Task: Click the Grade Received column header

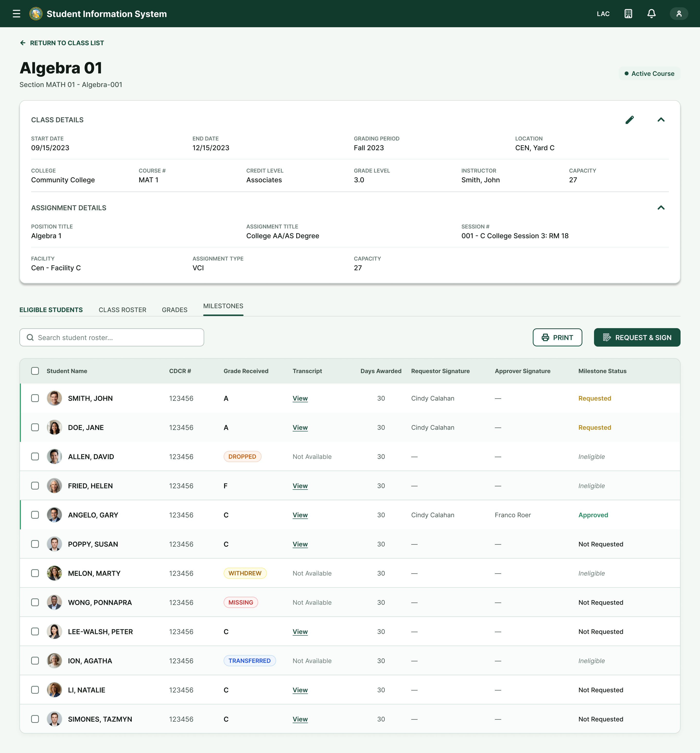Action: click(x=246, y=371)
